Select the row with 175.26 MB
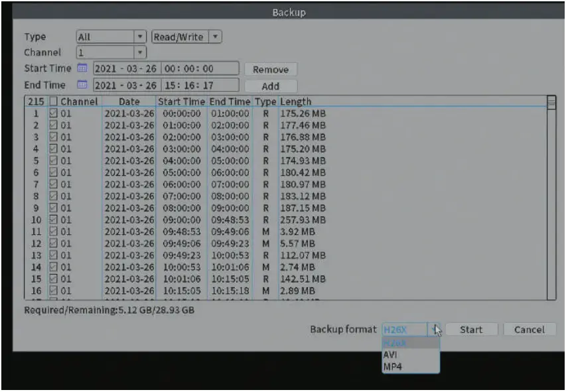This screenshot has height=392, width=566. click(285, 113)
